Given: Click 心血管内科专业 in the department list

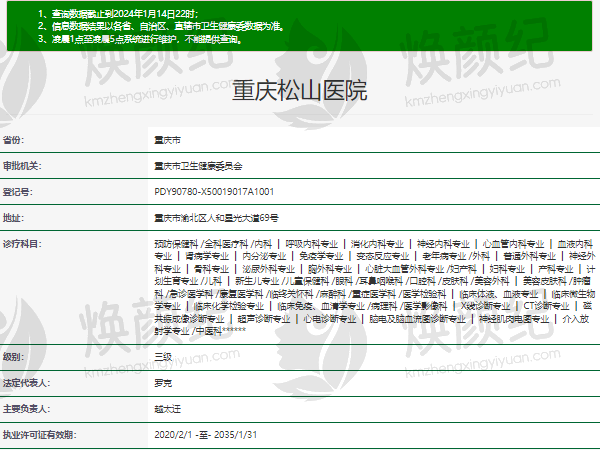Looking at the screenshot, I should pos(513,244).
